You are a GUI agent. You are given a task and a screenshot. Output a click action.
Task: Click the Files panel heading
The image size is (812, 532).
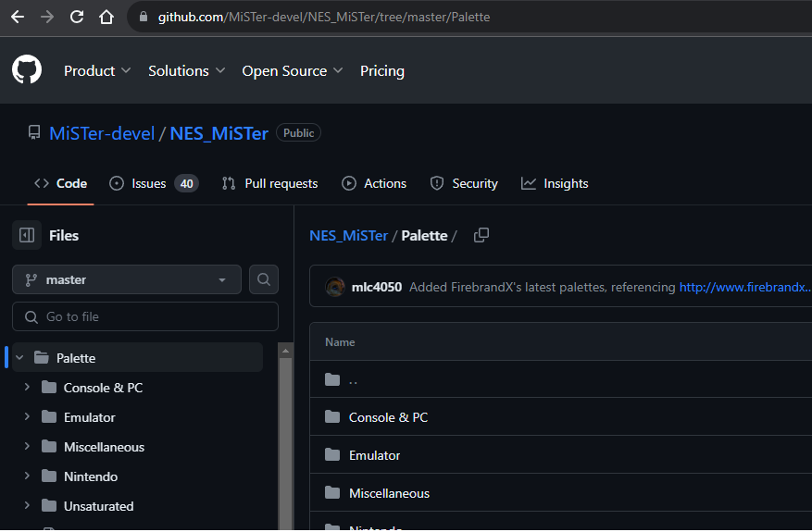point(64,236)
